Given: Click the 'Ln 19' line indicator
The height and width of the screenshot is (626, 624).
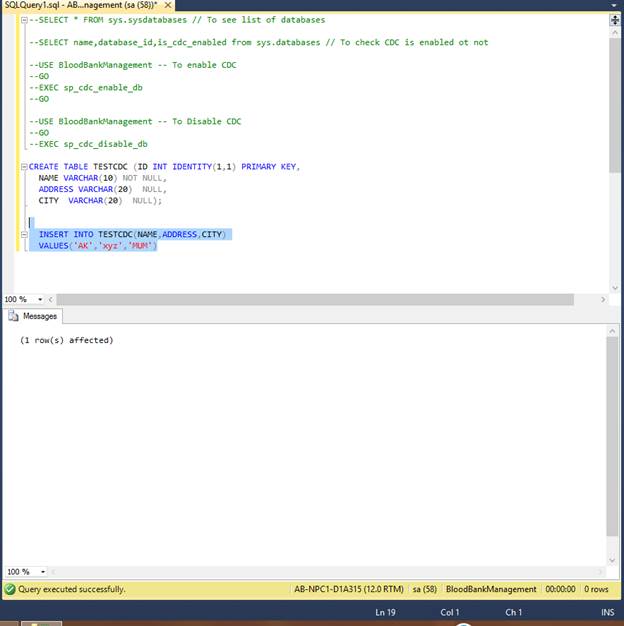Looking at the screenshot, I should (x=385, y=612).
